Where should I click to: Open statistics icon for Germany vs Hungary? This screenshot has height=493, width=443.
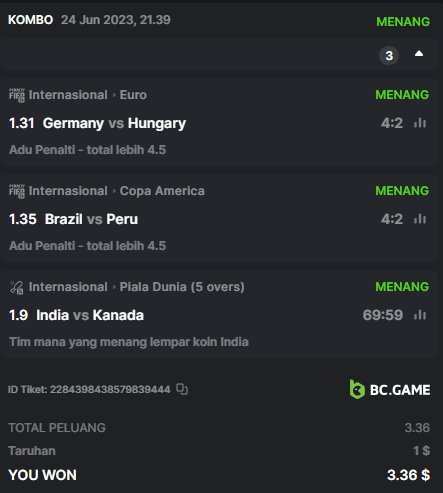(420, 123)
